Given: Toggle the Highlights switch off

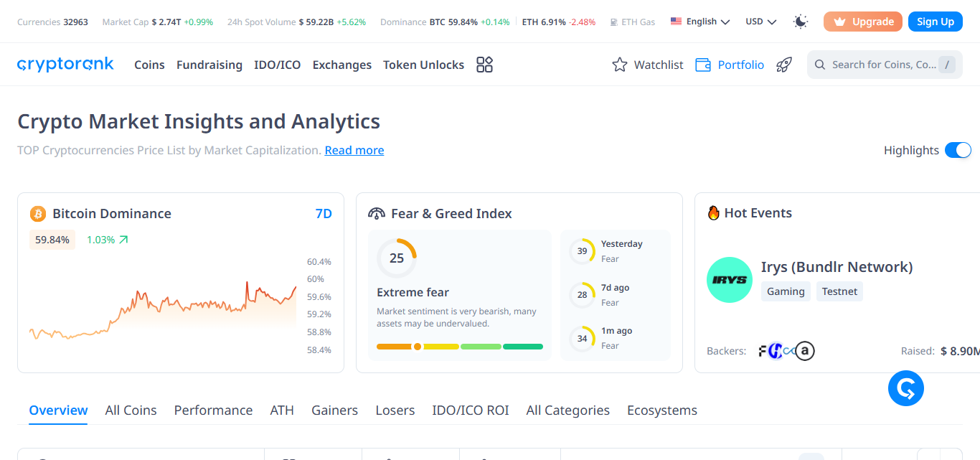Looking at the screenshot, I should pos(958,150).
